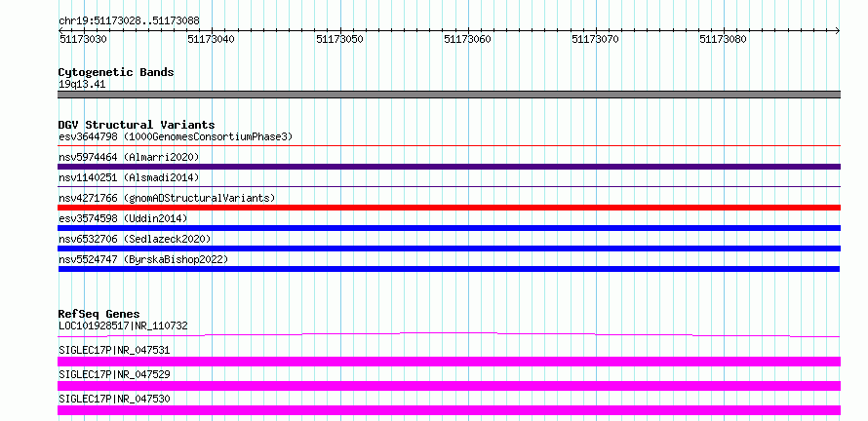Click the magenta SIGLEC17P NR_047529 exon bar

tap(449, 386)
